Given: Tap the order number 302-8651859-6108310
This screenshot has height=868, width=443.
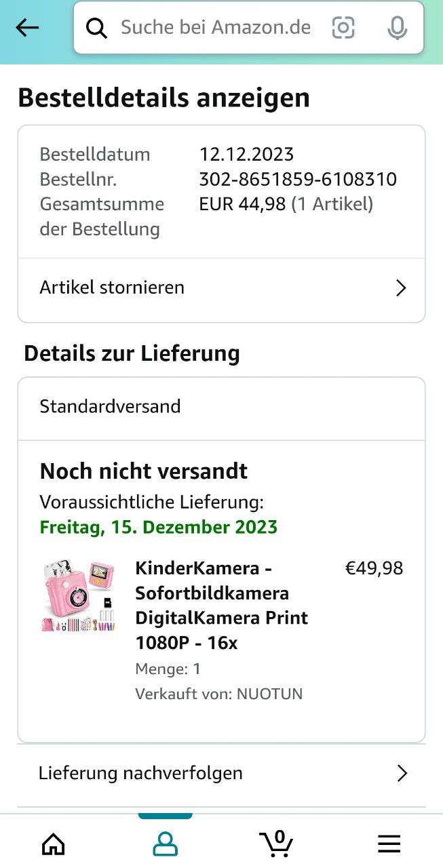Looking at the screenshot, I should pyautogui.click(x=298, y=180).
